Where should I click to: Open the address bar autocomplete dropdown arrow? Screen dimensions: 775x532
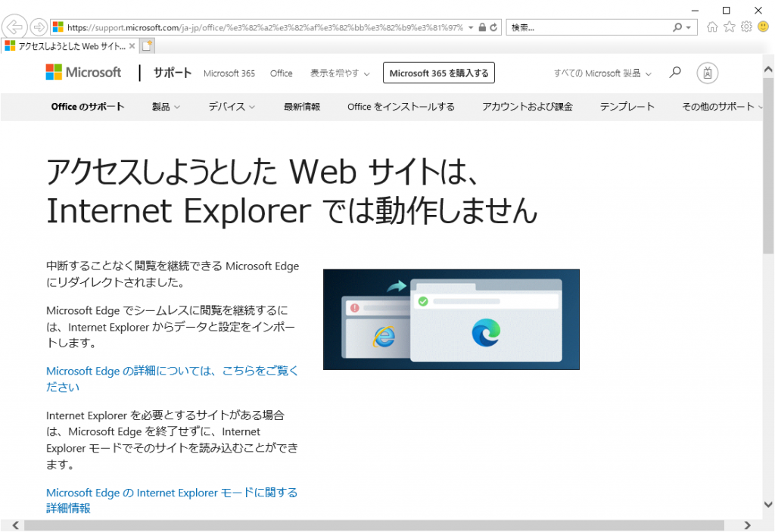click(471, 27)
